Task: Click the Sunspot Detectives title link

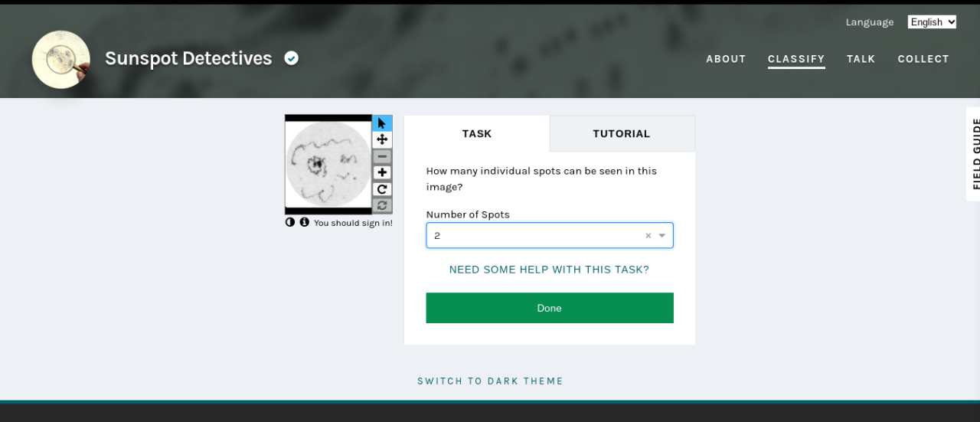Action: coord(188,58)
